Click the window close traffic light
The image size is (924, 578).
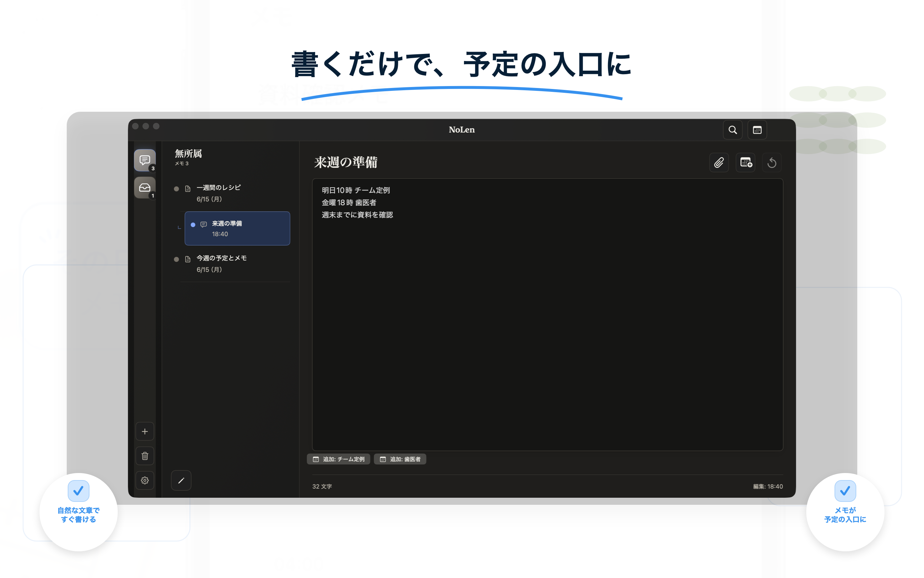click(135, 126)
